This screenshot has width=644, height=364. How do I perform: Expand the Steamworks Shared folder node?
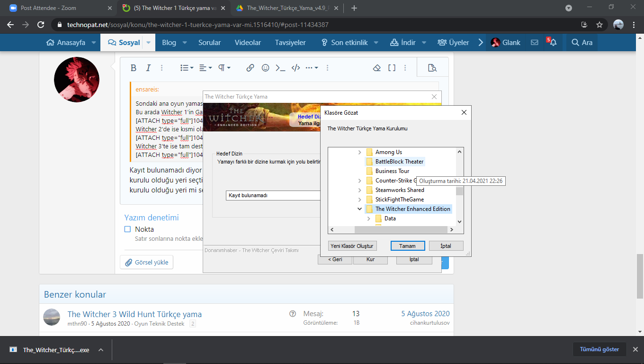coord(360,190)
